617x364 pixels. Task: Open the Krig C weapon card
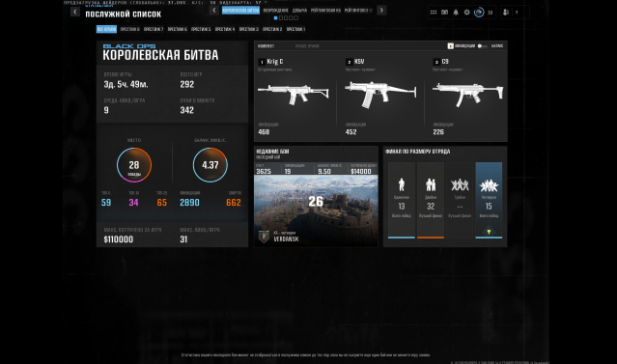294,97
